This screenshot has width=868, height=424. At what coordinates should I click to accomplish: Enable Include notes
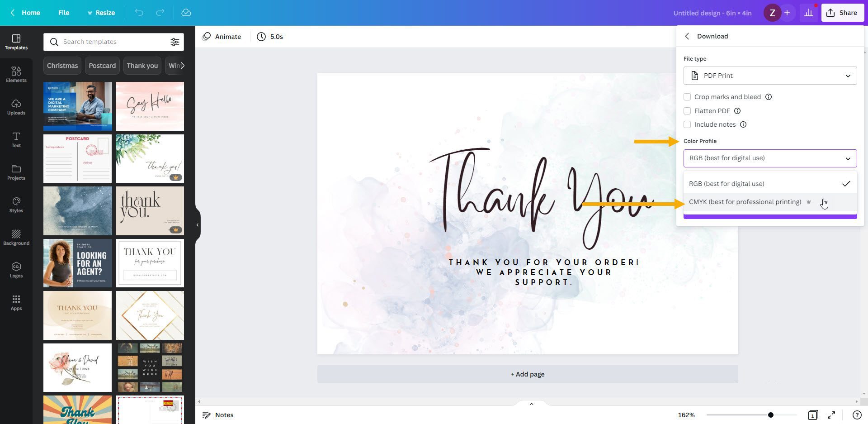coord(687,124)
